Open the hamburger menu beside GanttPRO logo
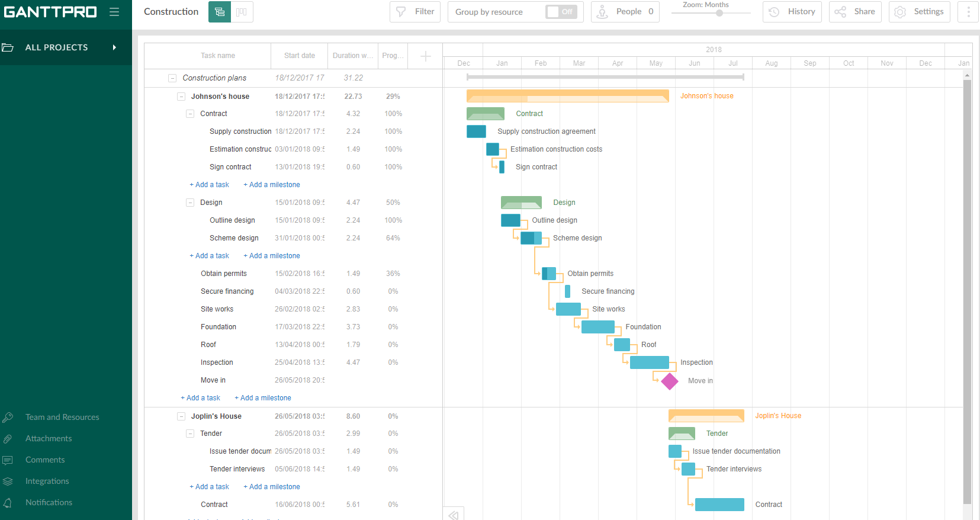The height and width of the screenshot is (520, 980). point(114,12)
